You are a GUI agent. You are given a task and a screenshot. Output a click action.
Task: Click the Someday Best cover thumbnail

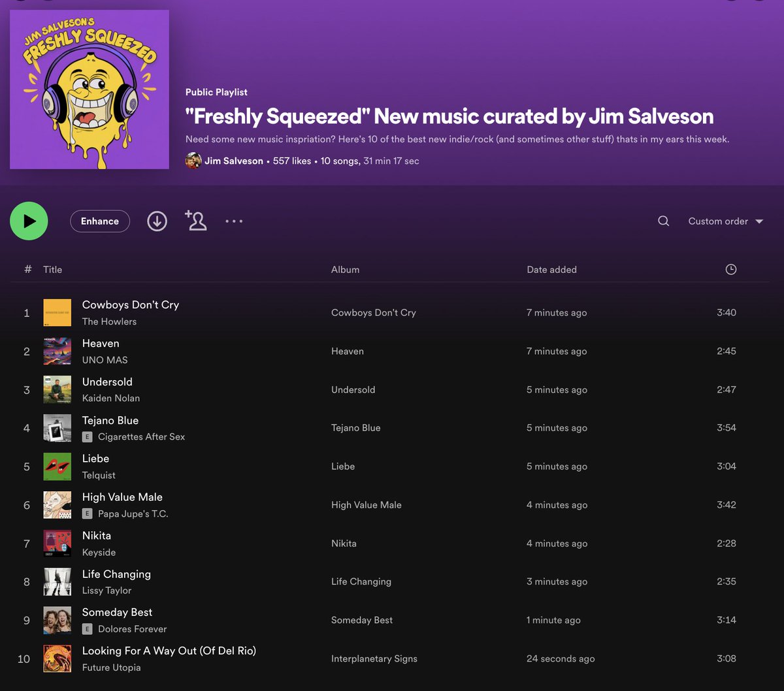pos(57,620)
